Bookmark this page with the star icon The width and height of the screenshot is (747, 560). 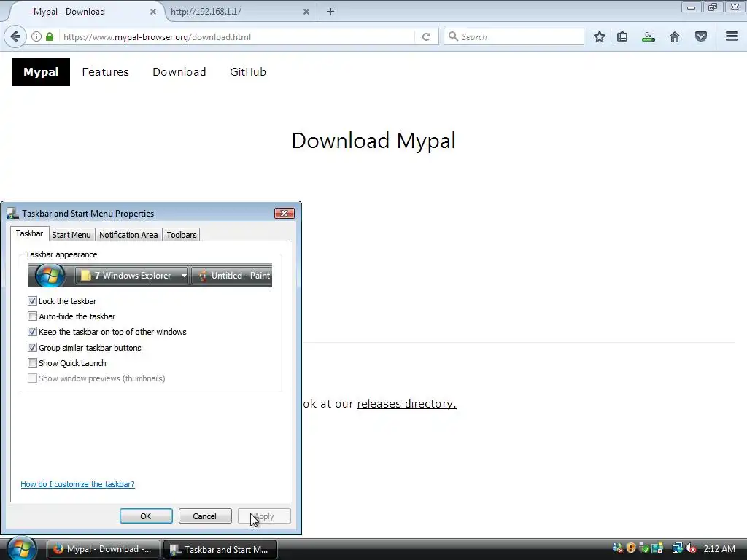pyautogui.click(x=600, y=36)
